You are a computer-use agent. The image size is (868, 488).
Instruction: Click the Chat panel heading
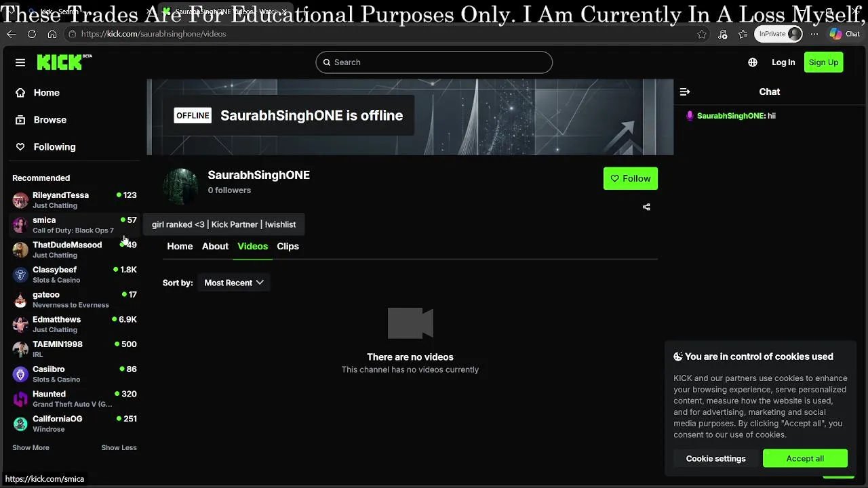769,91
